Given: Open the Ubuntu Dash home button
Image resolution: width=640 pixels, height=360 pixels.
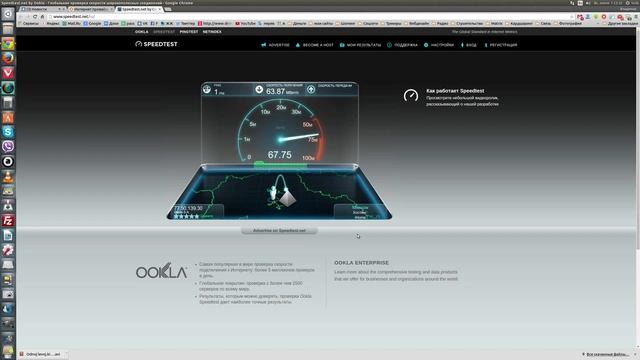Looking at the screenshot, I should pos(8,14).
